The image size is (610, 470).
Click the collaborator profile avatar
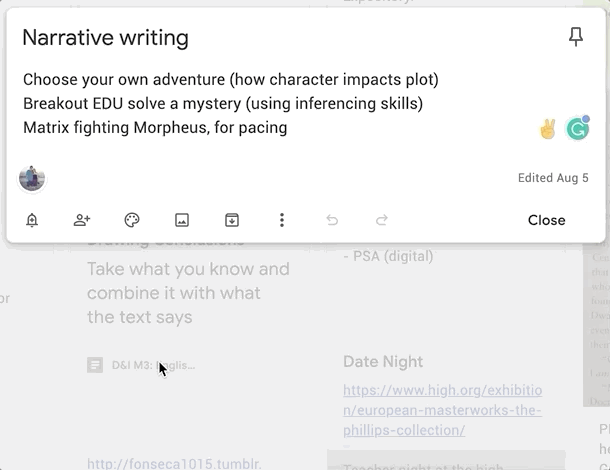coord(32,179)
